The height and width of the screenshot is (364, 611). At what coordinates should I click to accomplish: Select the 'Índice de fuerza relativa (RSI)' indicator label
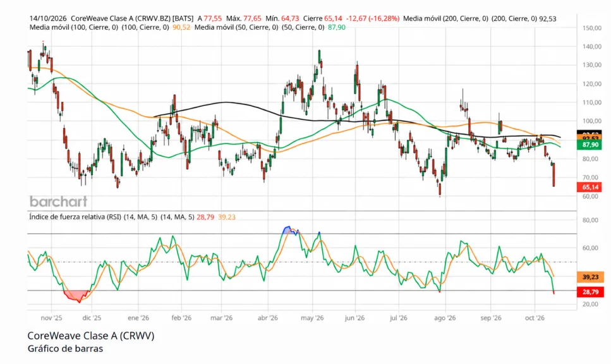tap(75, 217)
